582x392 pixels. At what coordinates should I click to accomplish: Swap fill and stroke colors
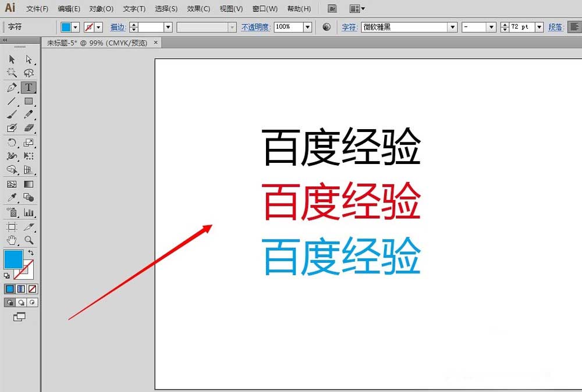(x=31, y=253)
